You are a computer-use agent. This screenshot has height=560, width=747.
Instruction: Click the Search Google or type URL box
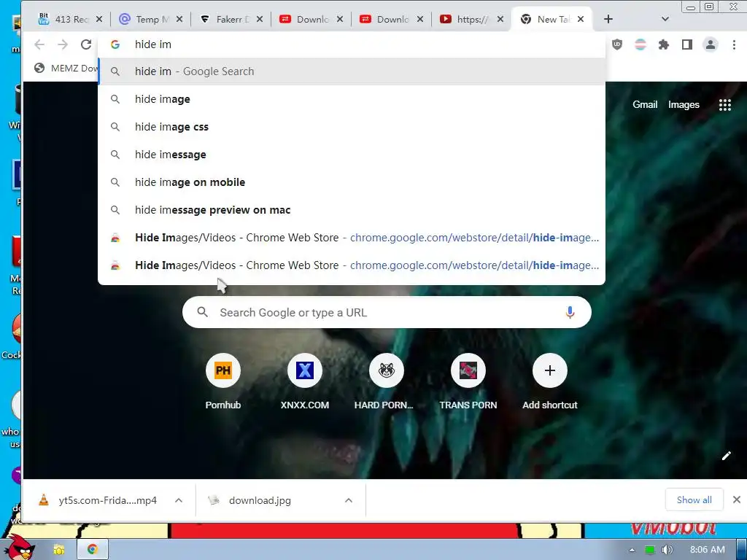387,312
